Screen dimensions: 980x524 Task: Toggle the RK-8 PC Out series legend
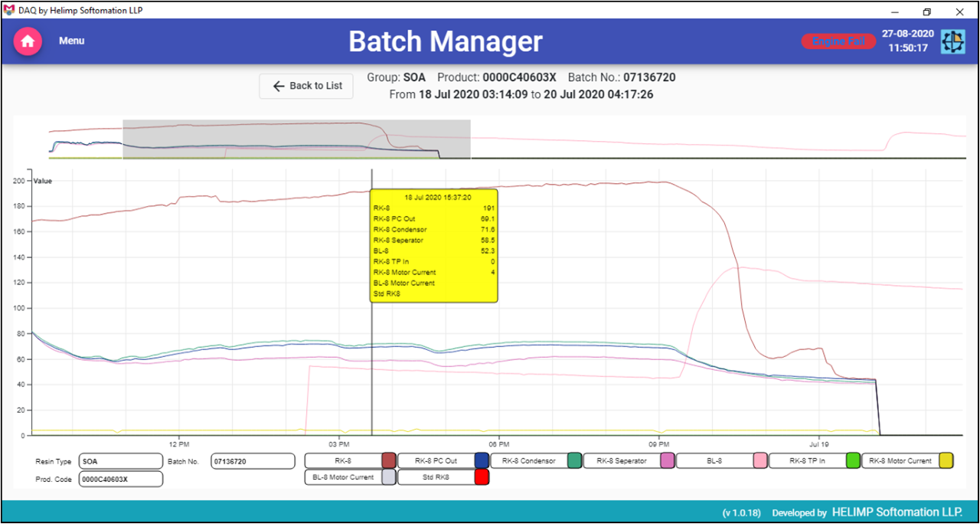click(436, 460)
